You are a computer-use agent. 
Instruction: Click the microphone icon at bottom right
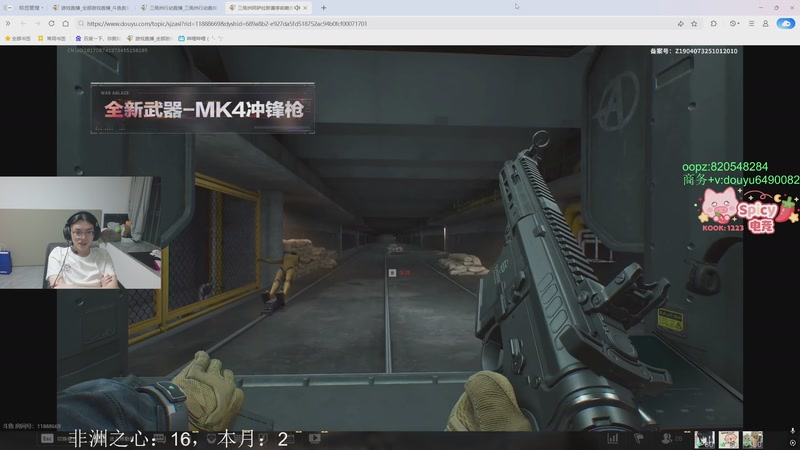[x=792, y=431]
